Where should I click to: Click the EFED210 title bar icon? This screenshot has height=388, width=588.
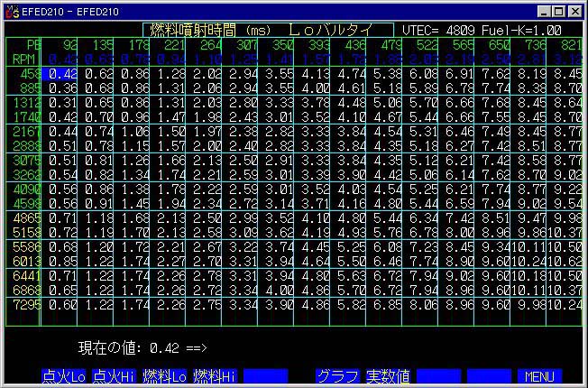[11, 11]
